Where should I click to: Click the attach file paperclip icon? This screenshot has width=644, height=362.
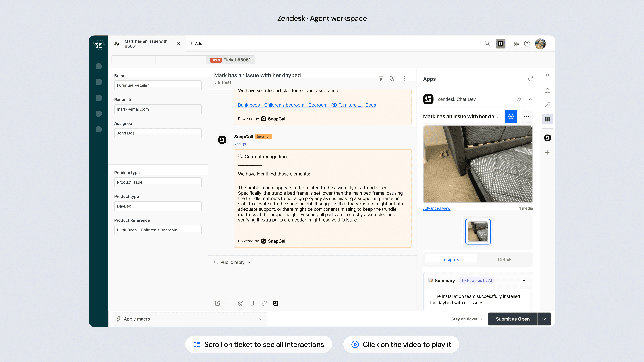[x=252, y=303]
